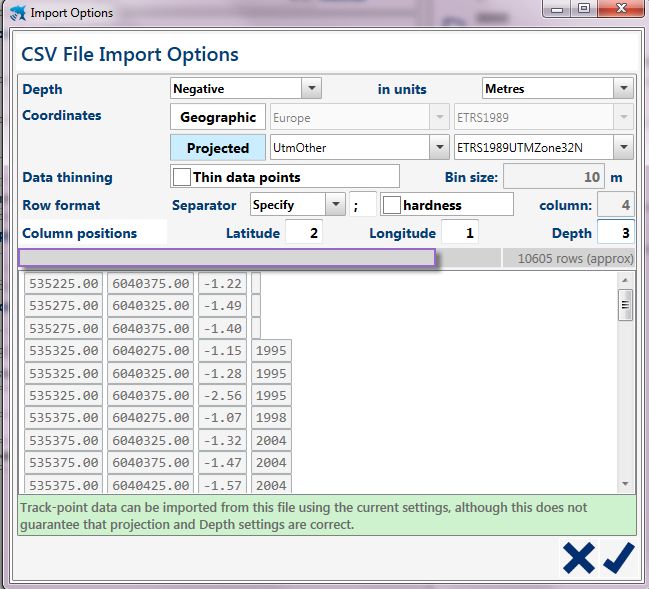Expand the Metres units dropdown

click(623, 89)
